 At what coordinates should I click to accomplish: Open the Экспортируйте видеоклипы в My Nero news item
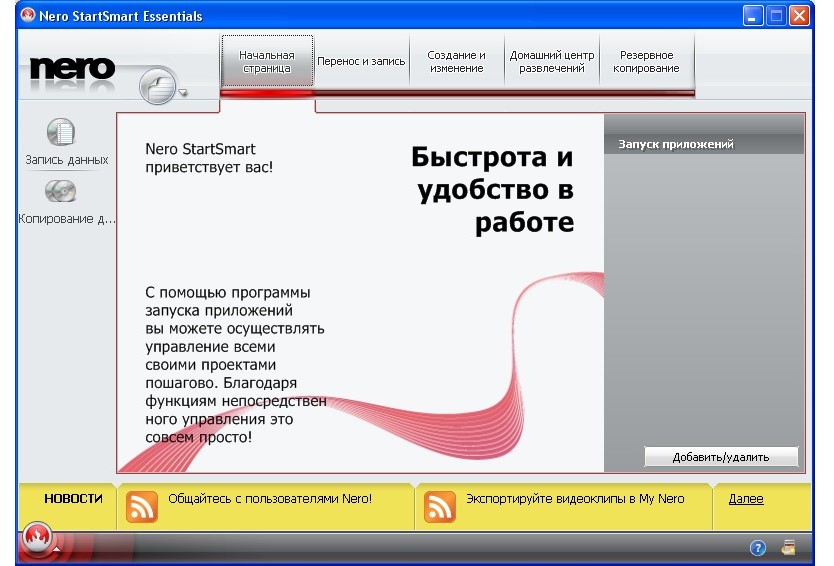(575, 498)
